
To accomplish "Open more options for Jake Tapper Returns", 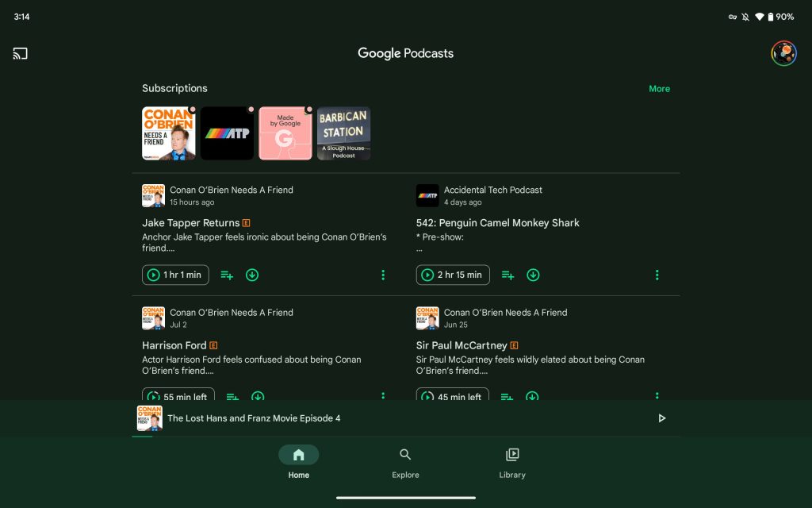I will [x=383, y=275].
